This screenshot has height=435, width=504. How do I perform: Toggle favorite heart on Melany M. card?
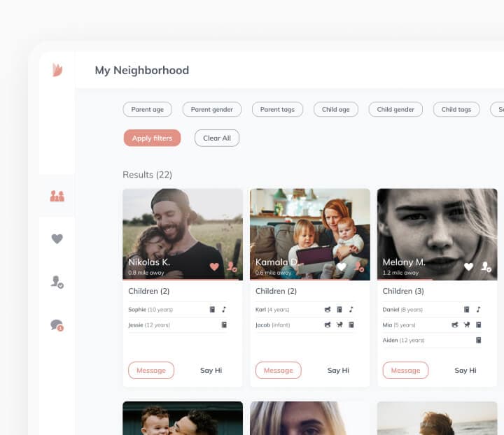click(468, 266)
